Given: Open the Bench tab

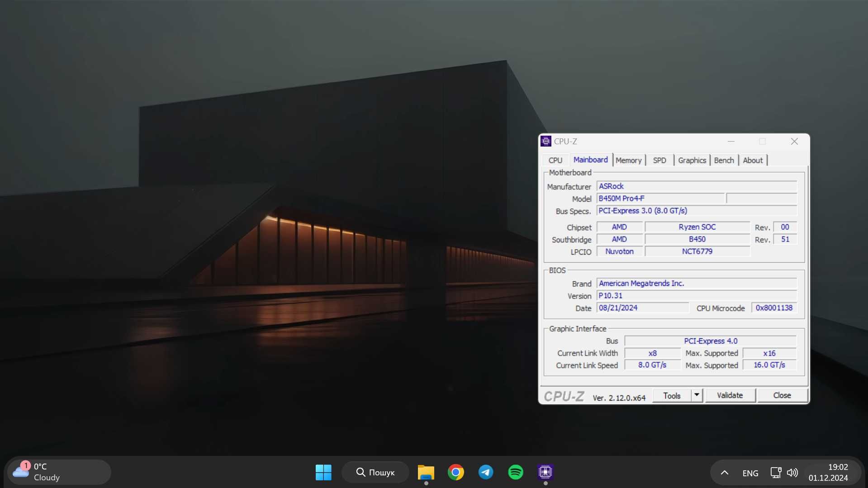Looking at the screenshot, I should pyautogui.click(x=724, y=160).
